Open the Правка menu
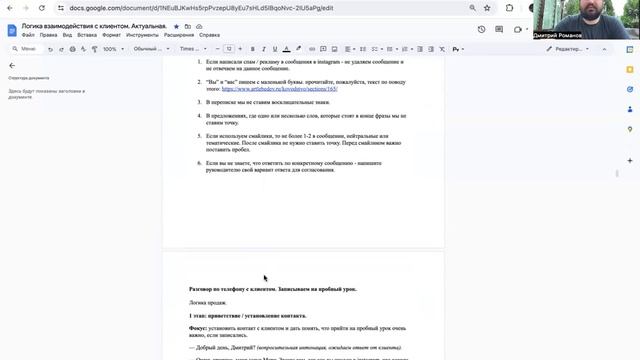Screen dimensions: 640x360 point(48,35)
